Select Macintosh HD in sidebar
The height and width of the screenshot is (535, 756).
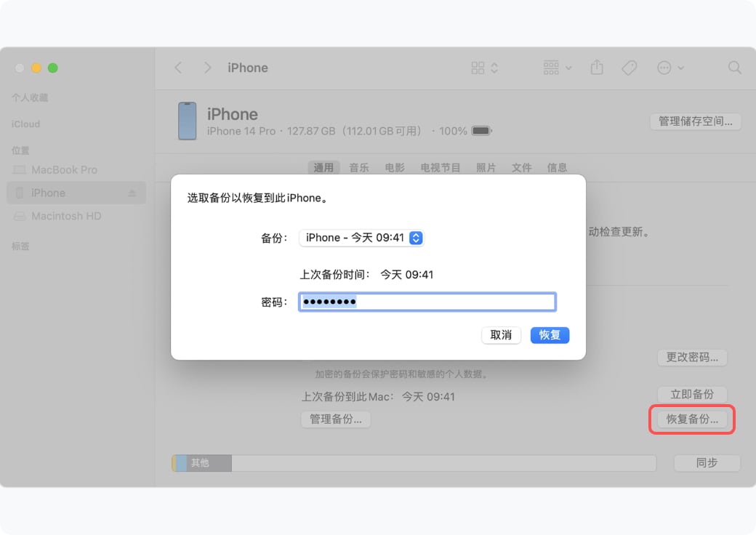pos(67,216)
